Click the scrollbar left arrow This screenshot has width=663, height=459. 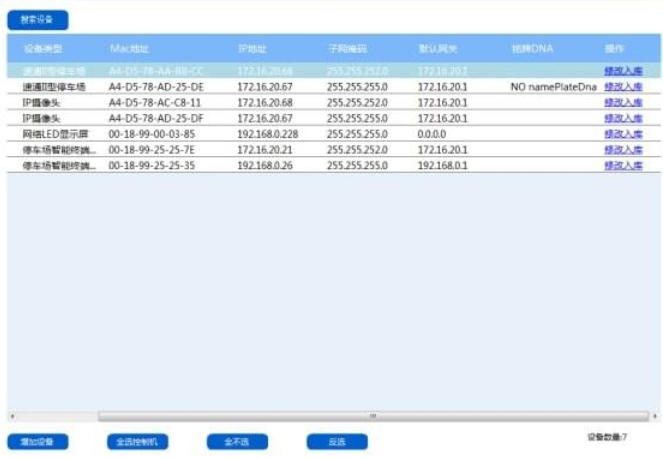point(12,416)
